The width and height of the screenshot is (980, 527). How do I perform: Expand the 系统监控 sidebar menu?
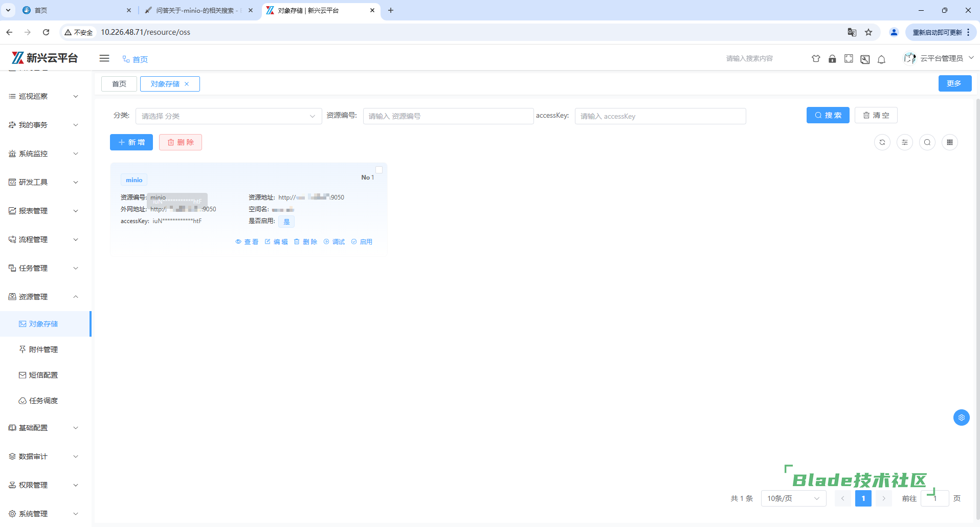(43, 153)
